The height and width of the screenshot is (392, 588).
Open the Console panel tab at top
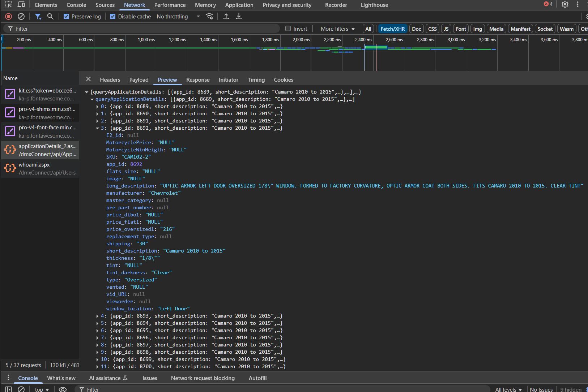76,5
